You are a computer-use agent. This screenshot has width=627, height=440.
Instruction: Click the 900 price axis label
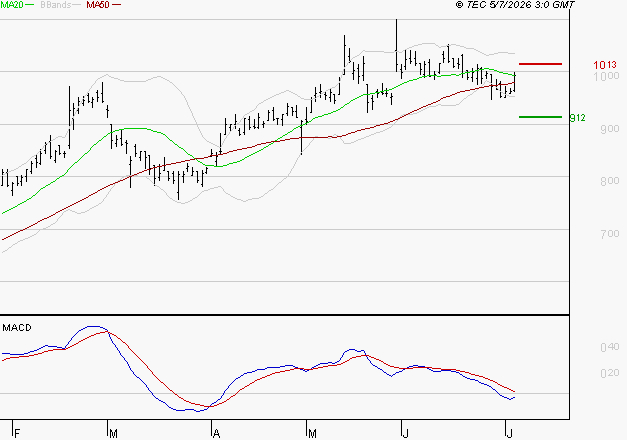point(609,129)
